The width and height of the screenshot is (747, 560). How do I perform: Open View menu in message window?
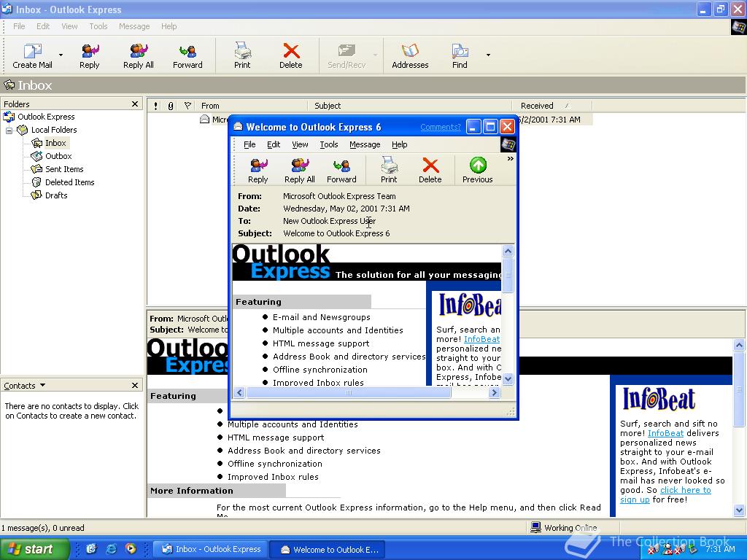click(300, 144)
